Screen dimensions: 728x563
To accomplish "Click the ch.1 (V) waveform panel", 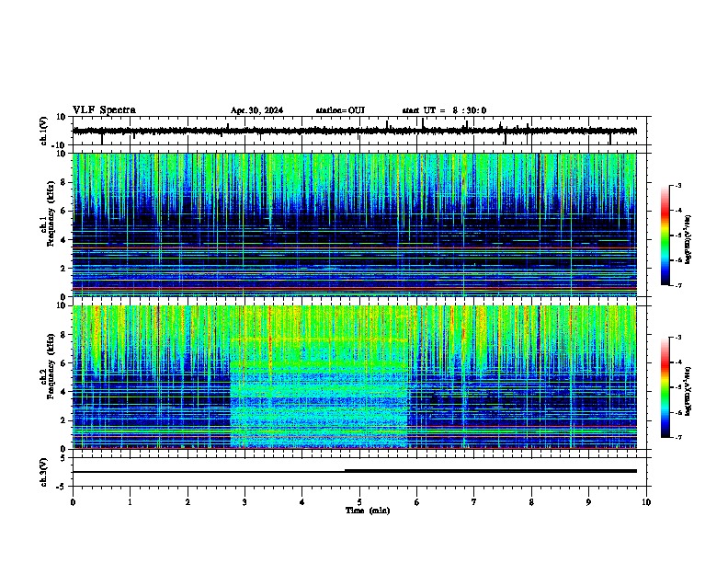I will [x=359, y=131].
